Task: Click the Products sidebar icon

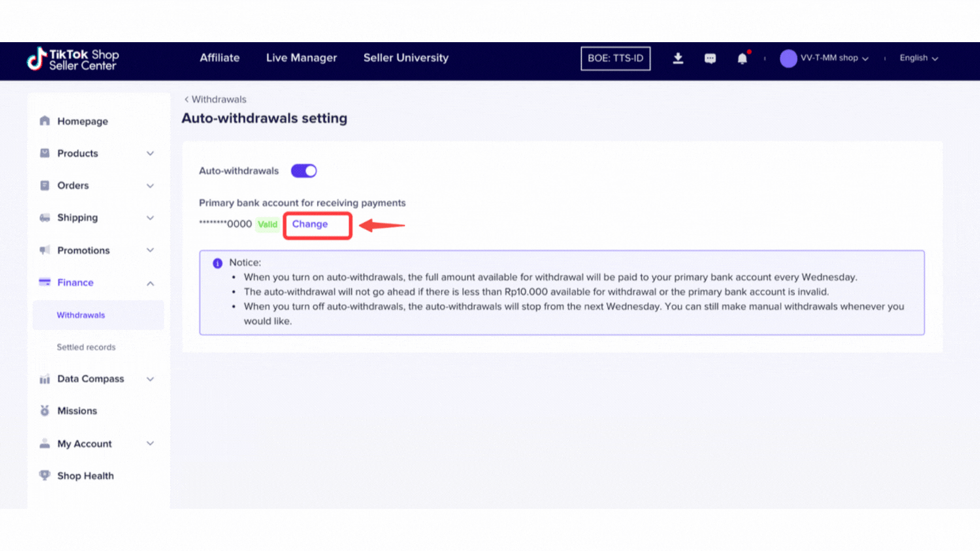Action: point(45,153)
